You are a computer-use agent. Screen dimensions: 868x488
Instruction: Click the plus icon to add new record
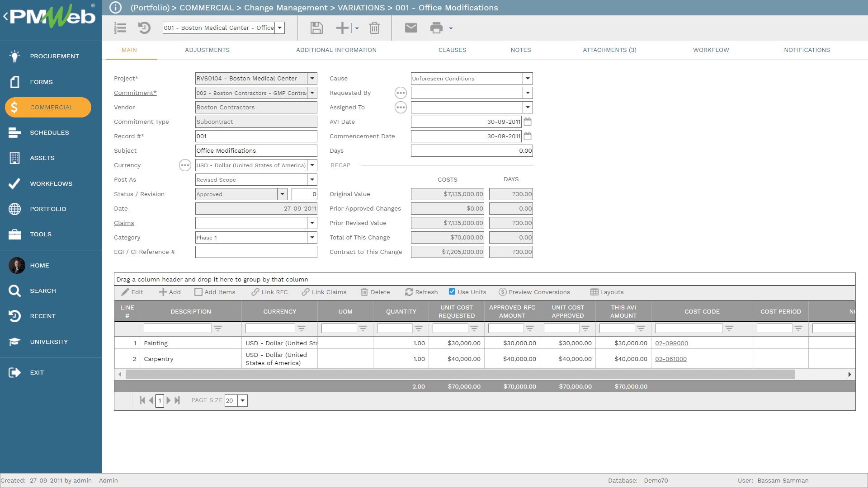point(342,28)
